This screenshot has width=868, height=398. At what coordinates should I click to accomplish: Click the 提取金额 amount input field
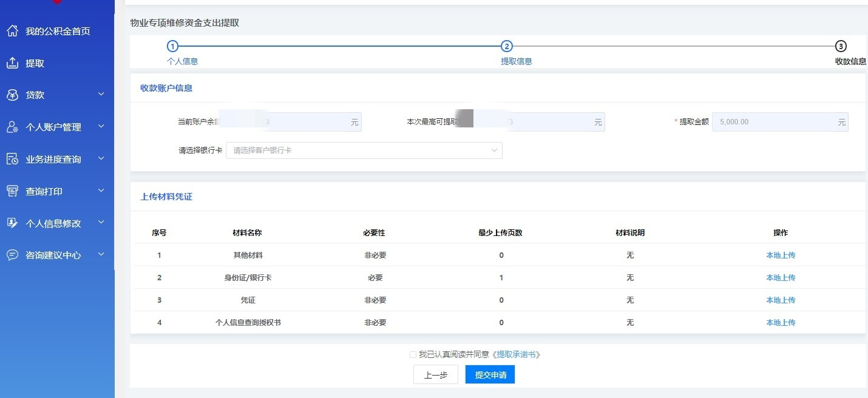tap(774, 122)
